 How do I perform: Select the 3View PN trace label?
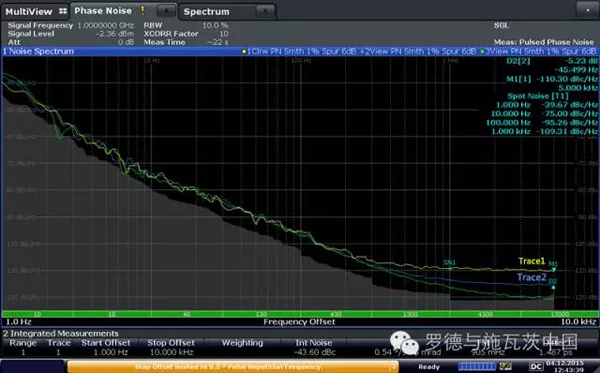click(538, 51)
